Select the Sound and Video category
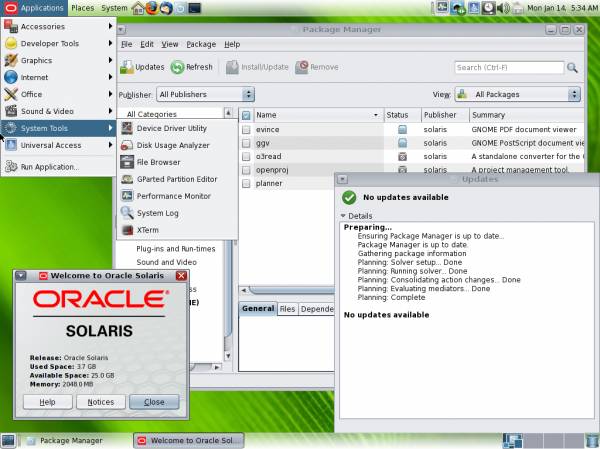The image size is (600, 449). [x=166, y=262]
